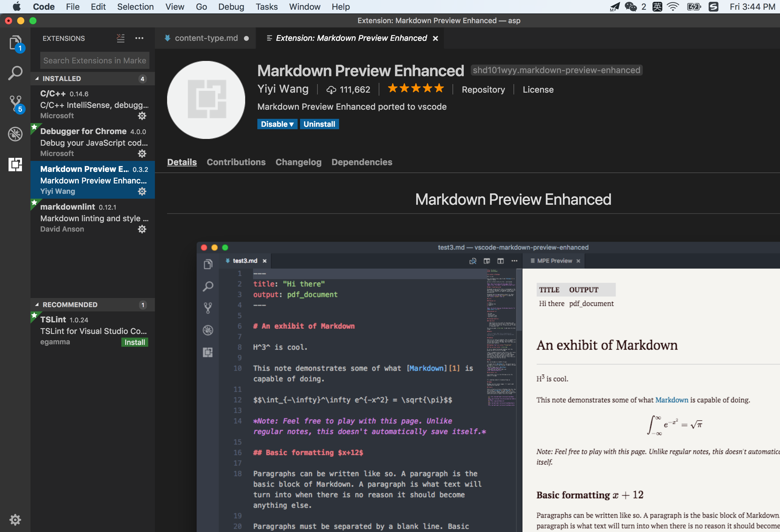The height and width of the screenshot is (532, 780).
Task: Click the download count 111,662
Action: tap(349, 90)
